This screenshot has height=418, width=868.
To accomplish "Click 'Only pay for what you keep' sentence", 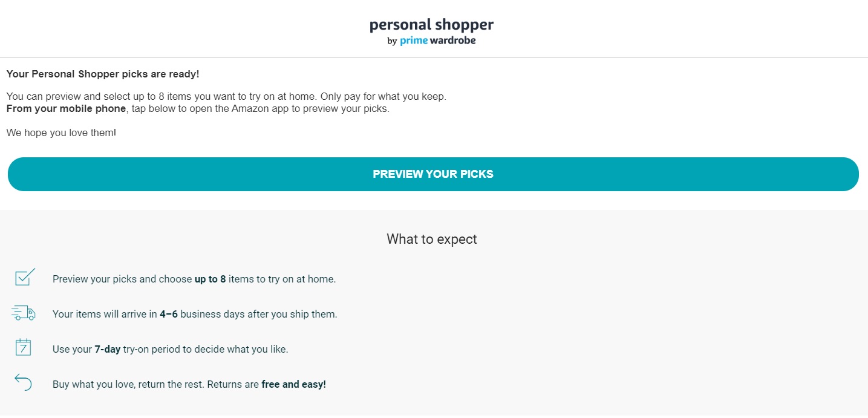I will click(x=383, y=97).
